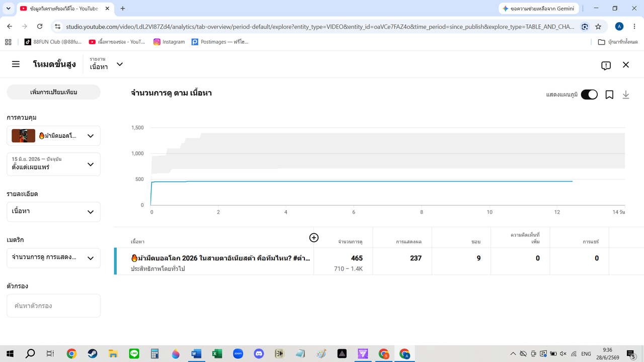Open the Chrome apps grid icon
644x362 pixels.
(8, 42)
